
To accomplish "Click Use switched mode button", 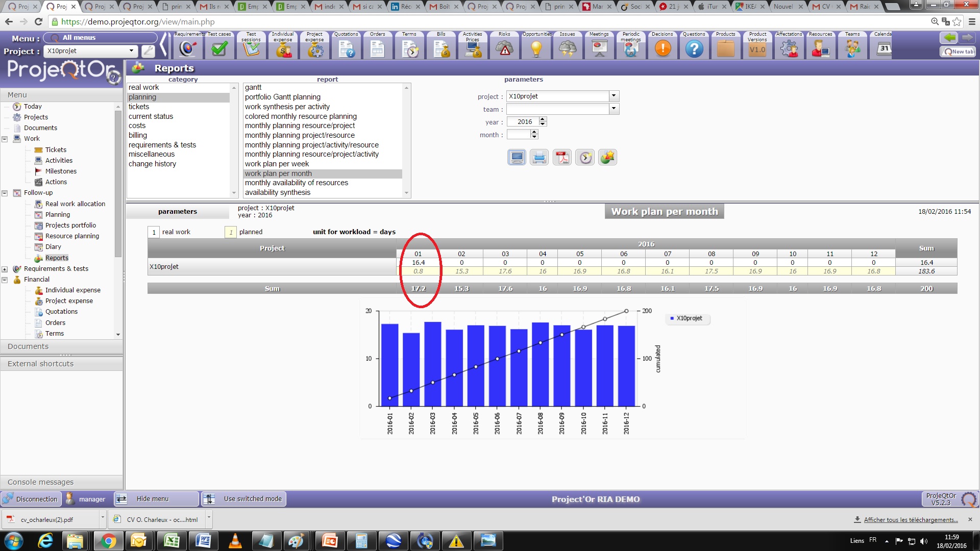I will coord(244,499).
